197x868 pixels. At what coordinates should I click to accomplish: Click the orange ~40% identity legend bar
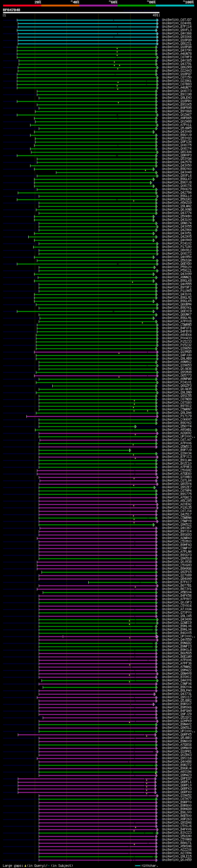pos(60,6)
